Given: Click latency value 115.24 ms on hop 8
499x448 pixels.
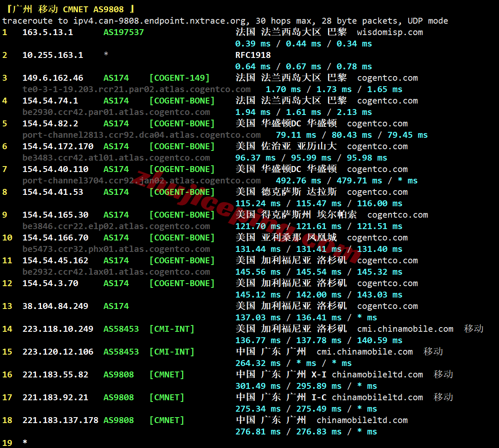Looking at the screenshot, I should 258,203.
